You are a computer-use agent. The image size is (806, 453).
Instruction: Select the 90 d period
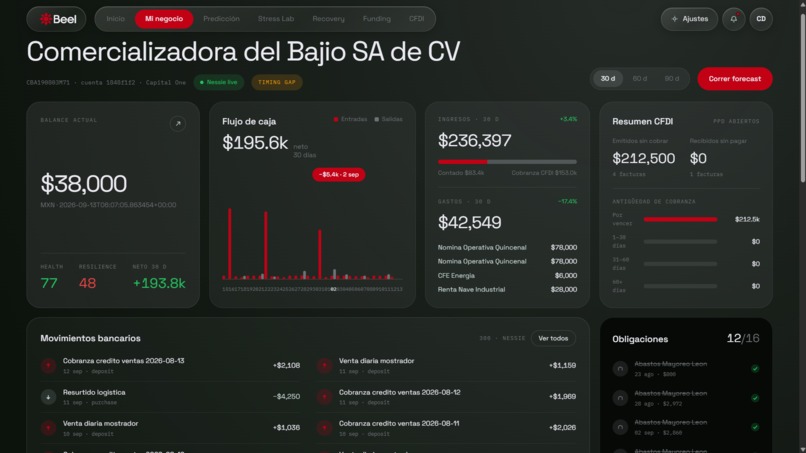click(671, 79)
